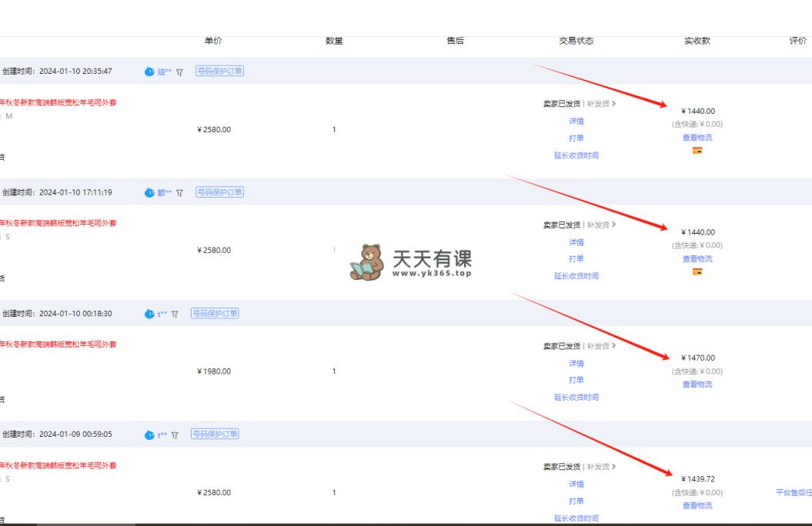812x526 pixels.
Task: Click the ¥1470.00 received amount
Action: pyautogui.click(x=697, y=358)
